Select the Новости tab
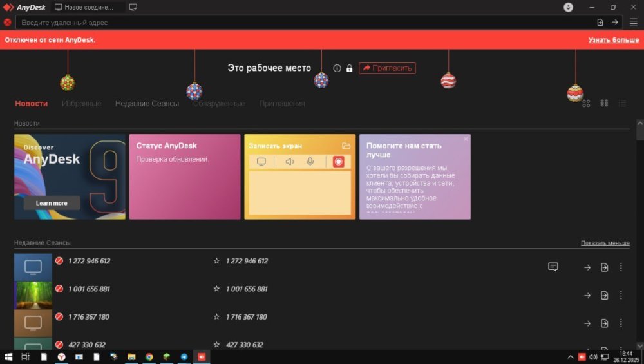 [x=31, y=104]
